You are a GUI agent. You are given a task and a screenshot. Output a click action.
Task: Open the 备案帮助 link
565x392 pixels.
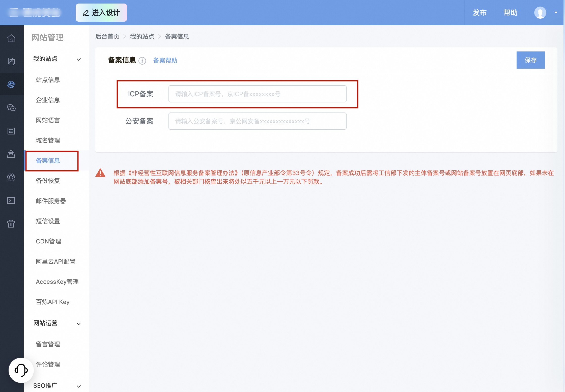[x=165, y=61]
